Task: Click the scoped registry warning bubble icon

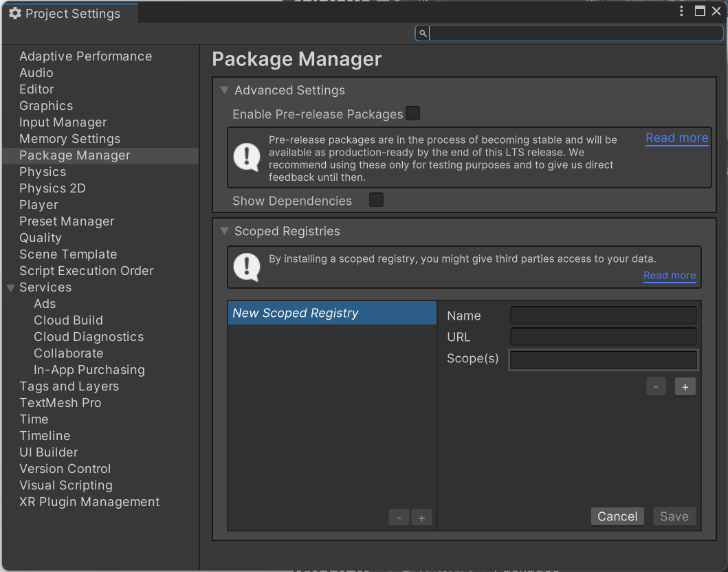Action: (247, 267)
